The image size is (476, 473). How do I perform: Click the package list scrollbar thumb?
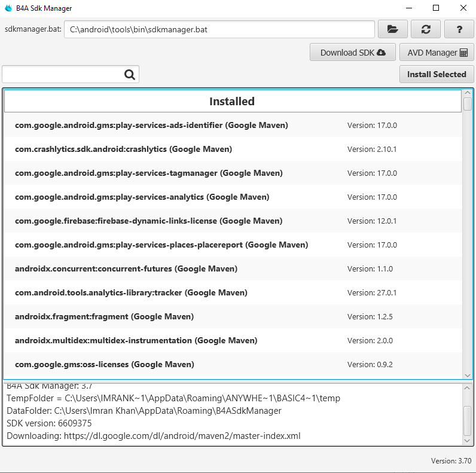468,104
